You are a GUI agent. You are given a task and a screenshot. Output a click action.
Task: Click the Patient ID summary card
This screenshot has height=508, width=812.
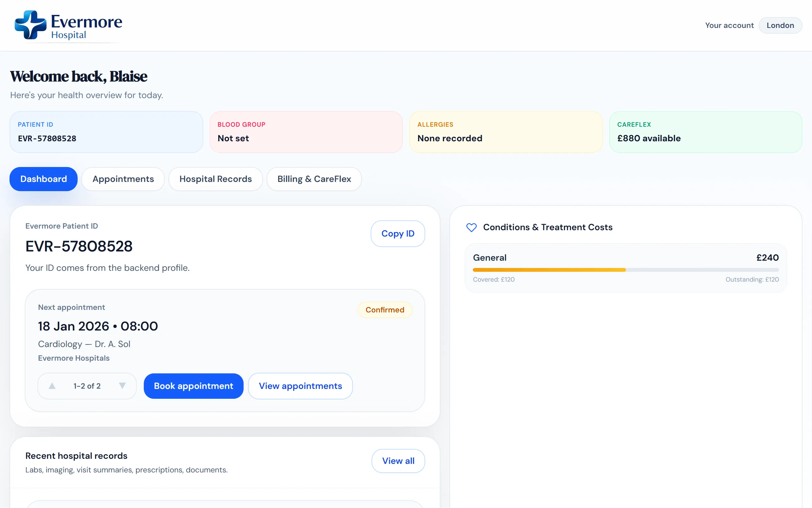(106, 132)
